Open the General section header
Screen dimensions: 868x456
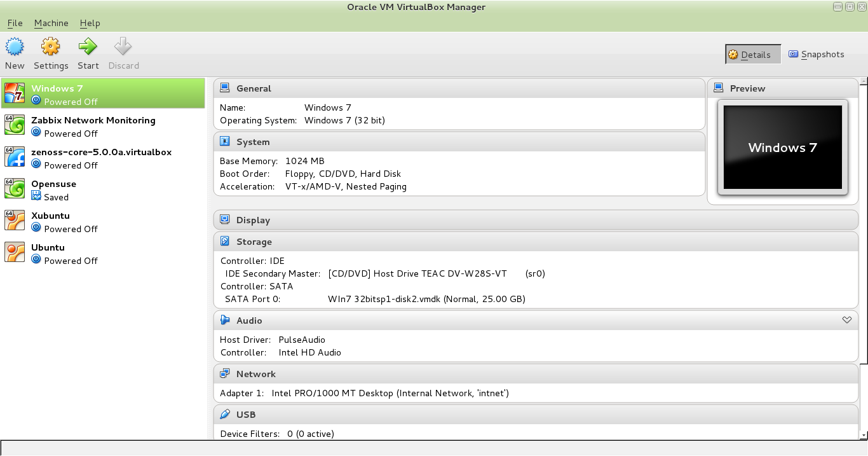459,88
